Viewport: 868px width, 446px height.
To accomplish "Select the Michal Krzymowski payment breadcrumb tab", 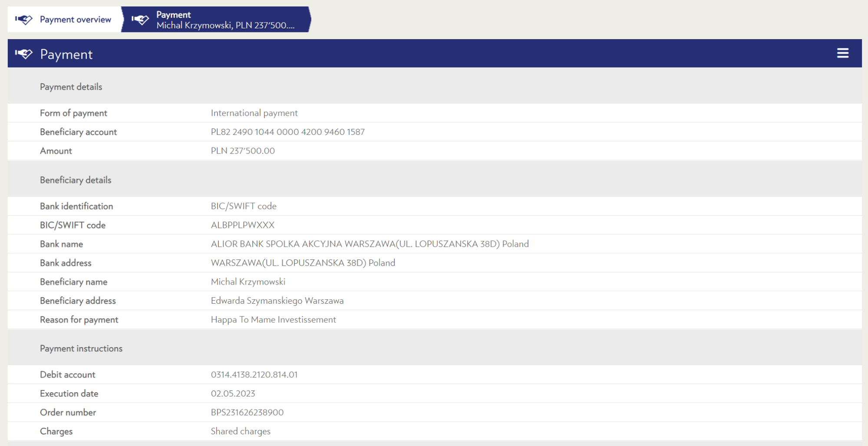I will [216, 20].
